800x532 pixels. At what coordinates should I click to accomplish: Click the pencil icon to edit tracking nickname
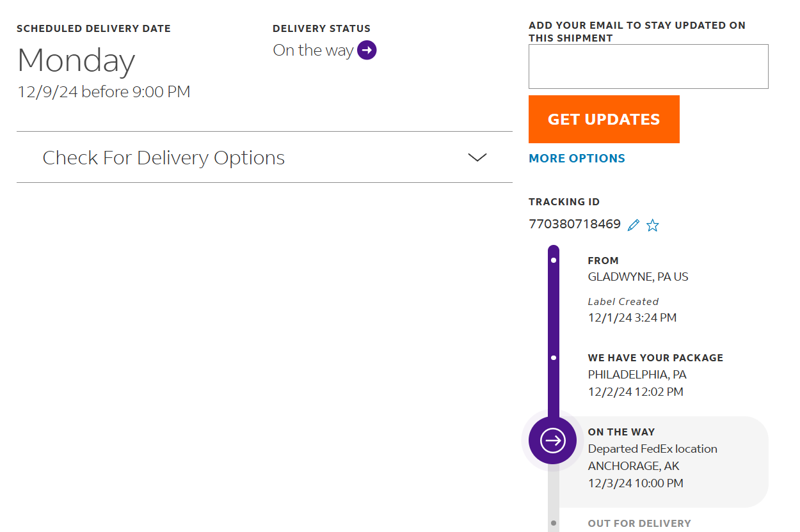pyautogui.click(x=634, y=225)
